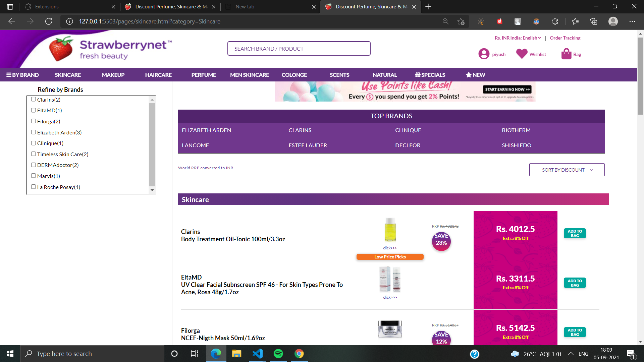
Task: Open Visual Studio Code from taskbar
Action: [257, 354]
